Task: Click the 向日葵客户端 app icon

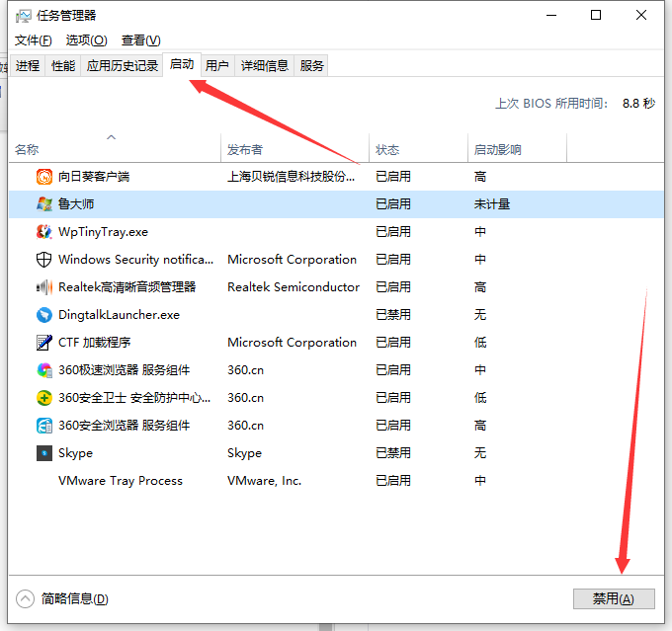Action: coord(44,177)
